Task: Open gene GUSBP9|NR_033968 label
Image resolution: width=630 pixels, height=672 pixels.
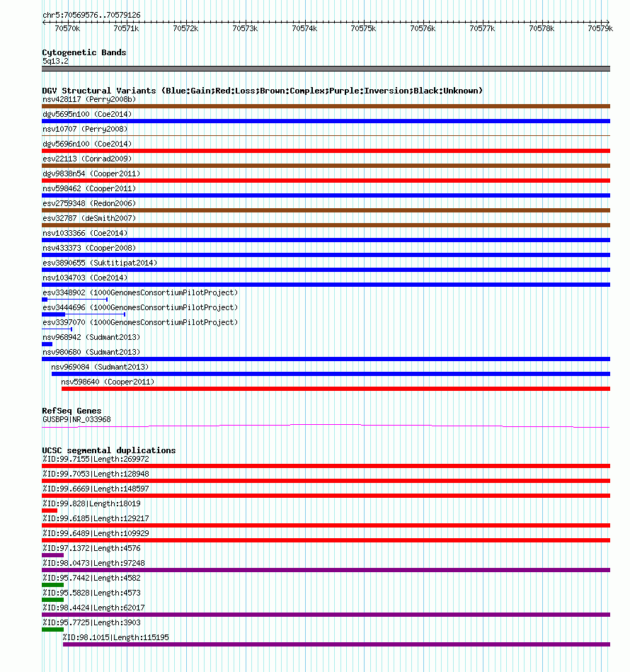Action: click(76, 419)
